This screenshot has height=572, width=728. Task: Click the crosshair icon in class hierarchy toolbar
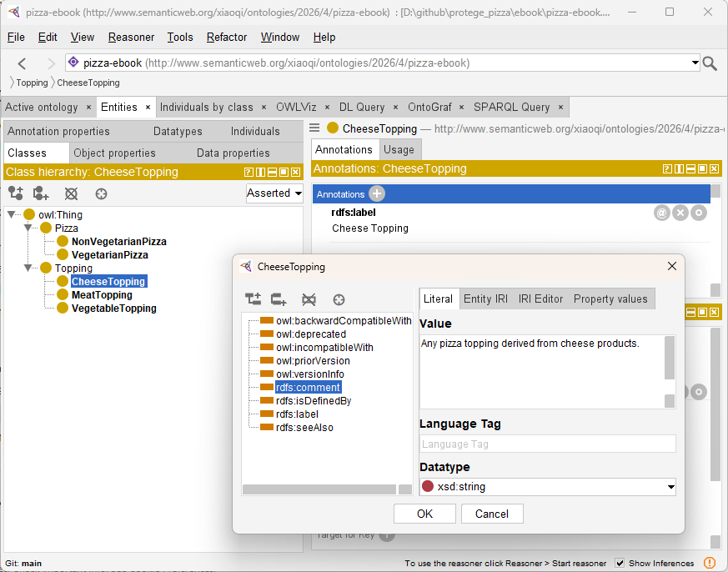(x=101, y=193)
